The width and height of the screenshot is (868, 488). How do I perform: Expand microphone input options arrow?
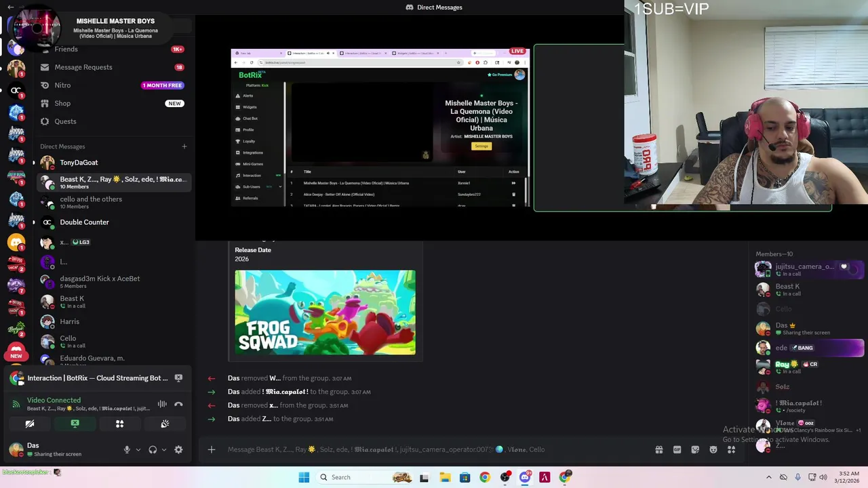138,449
